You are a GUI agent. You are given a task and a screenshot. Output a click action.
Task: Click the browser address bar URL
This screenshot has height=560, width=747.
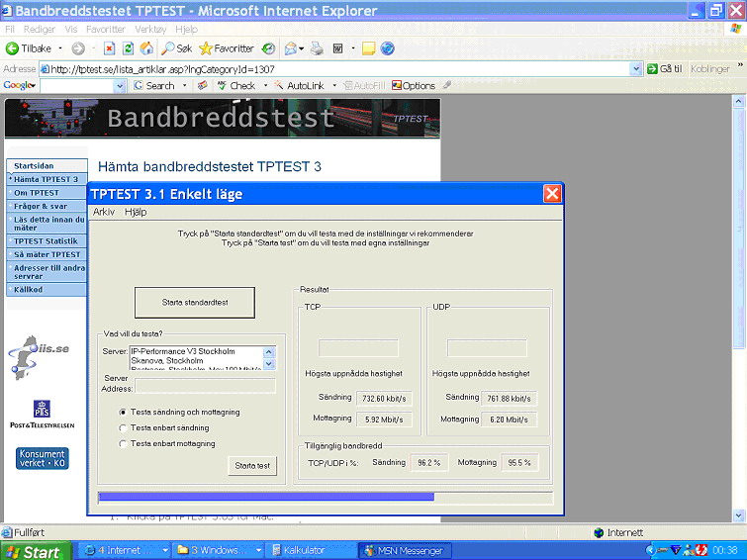tap(162, 69)
